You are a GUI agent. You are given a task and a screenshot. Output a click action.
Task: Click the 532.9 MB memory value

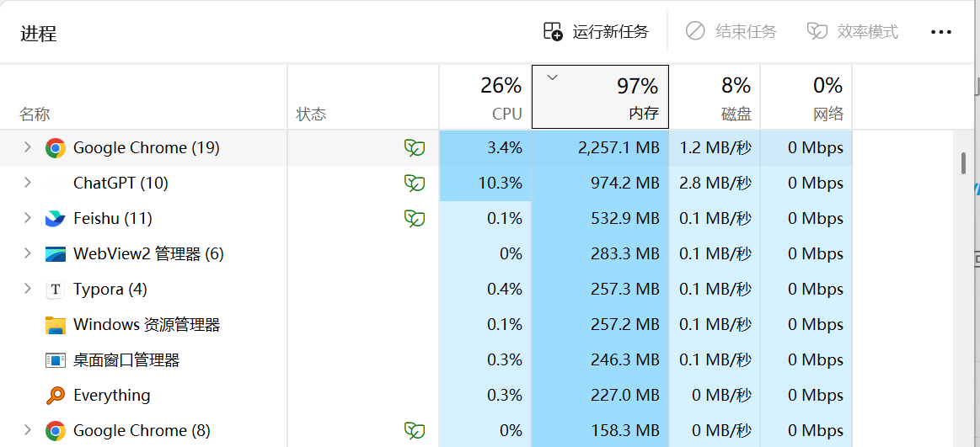click(x=625, y=219)
